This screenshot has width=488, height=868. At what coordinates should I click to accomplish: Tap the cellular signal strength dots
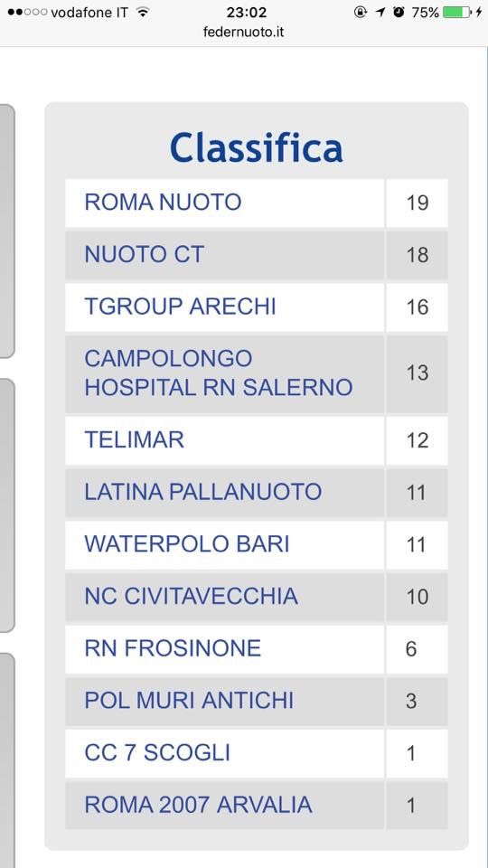tap(27, 12)
